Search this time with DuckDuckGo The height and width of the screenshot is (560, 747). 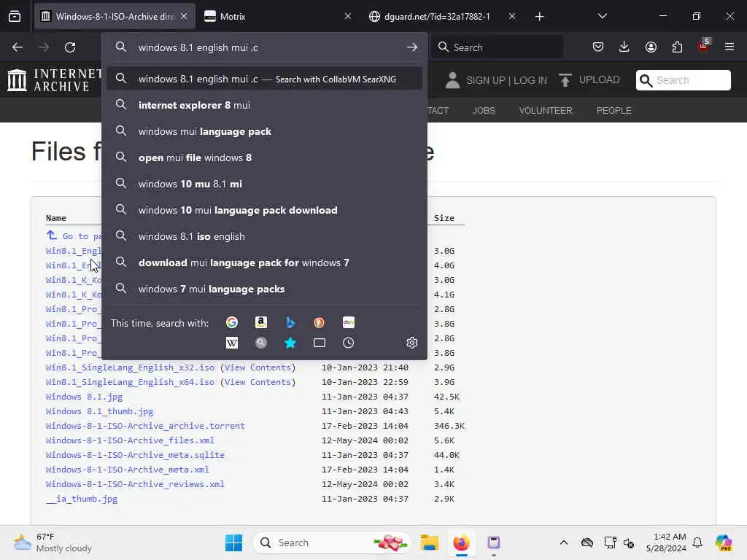click(320, 322)
